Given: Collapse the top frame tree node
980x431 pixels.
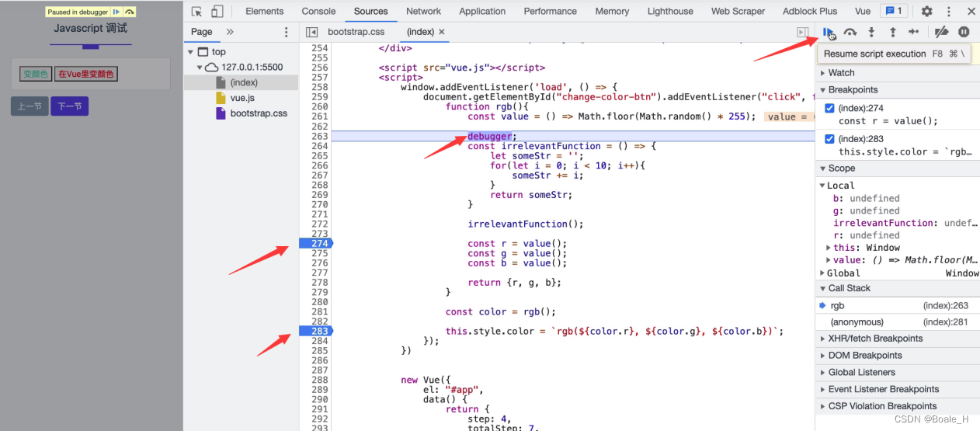Looking at the screenshot, I should pyautogui.click(x=190, y=52).
